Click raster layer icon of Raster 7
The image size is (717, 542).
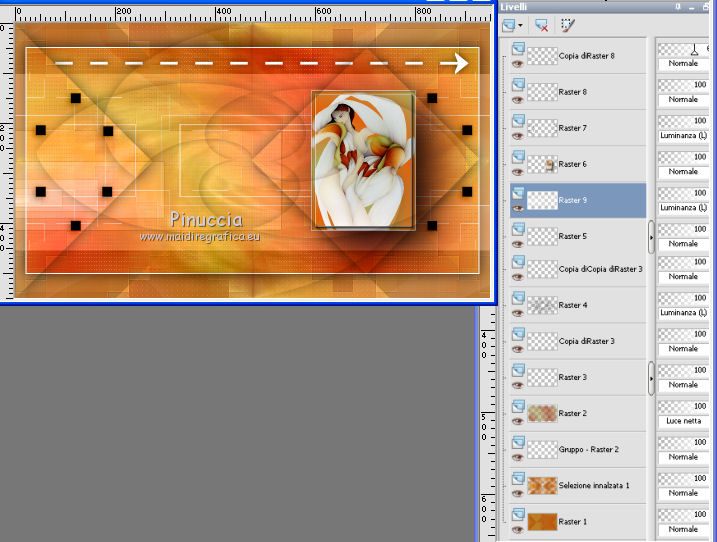518,120
